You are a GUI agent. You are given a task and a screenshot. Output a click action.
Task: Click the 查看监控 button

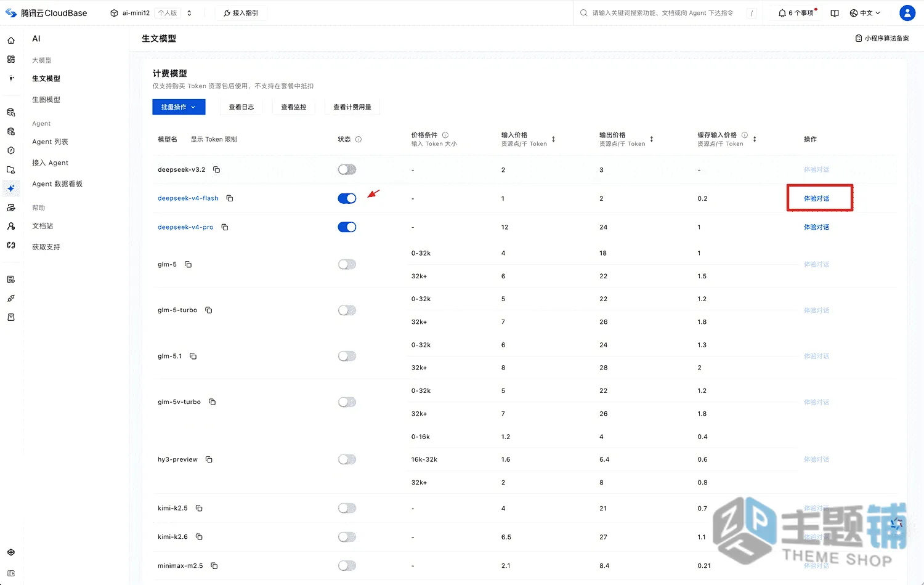pyautogui.click(x=294, y=107)
